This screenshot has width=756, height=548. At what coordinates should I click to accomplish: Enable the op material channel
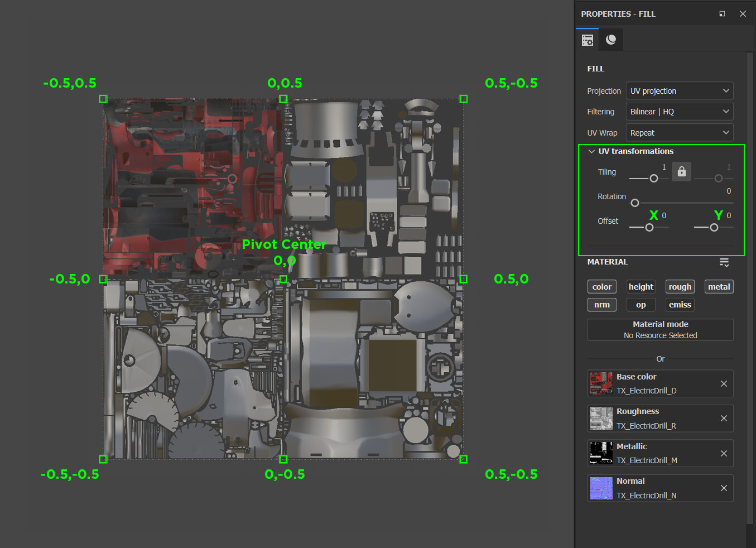(x=641, y=305)
